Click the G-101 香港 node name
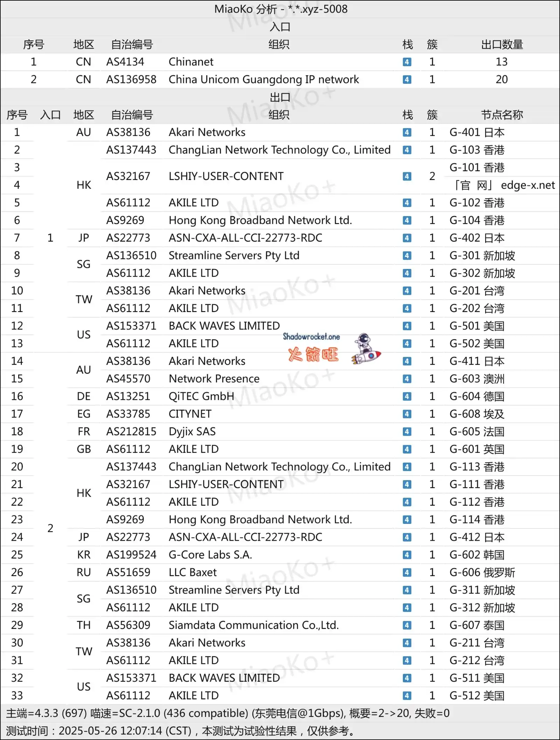560x740 pixels. [x=477, y=167]
